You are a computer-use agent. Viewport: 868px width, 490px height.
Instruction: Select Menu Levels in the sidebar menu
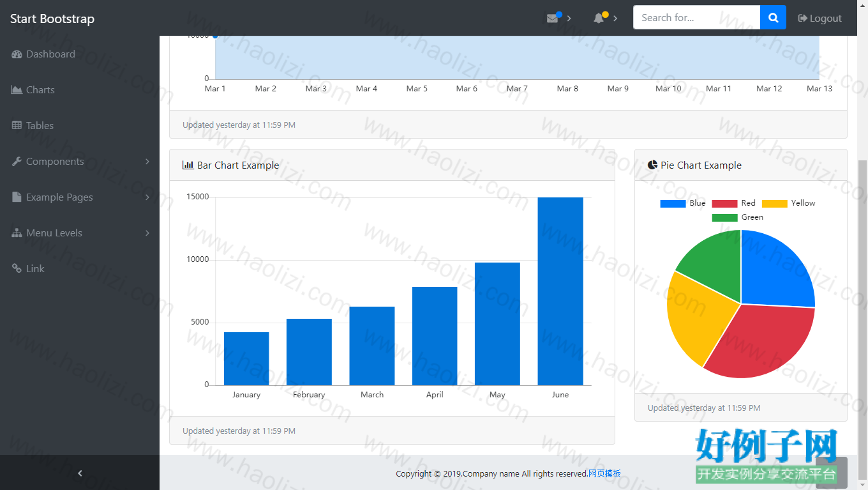[x=80, y=233]
